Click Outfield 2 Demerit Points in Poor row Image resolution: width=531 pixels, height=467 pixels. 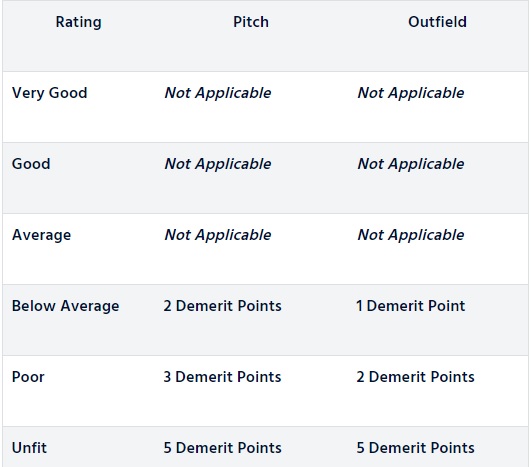(415, 377)
